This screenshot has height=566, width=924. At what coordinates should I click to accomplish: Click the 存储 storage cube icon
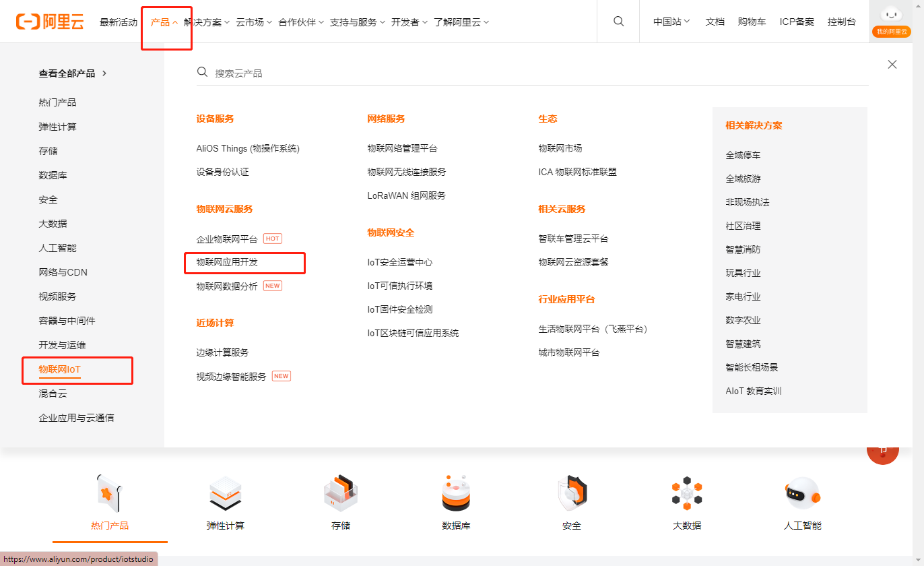click(x=341, y=494)
